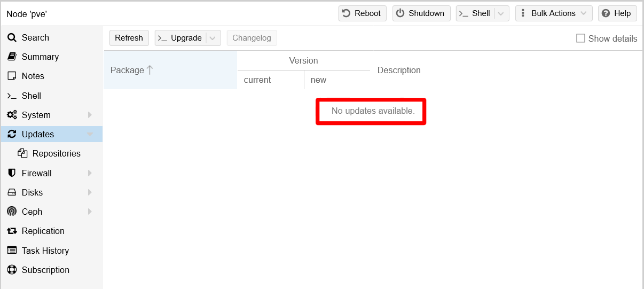Click the Firewall shield icon
The image size is (644, 289).
coord(12,173)
